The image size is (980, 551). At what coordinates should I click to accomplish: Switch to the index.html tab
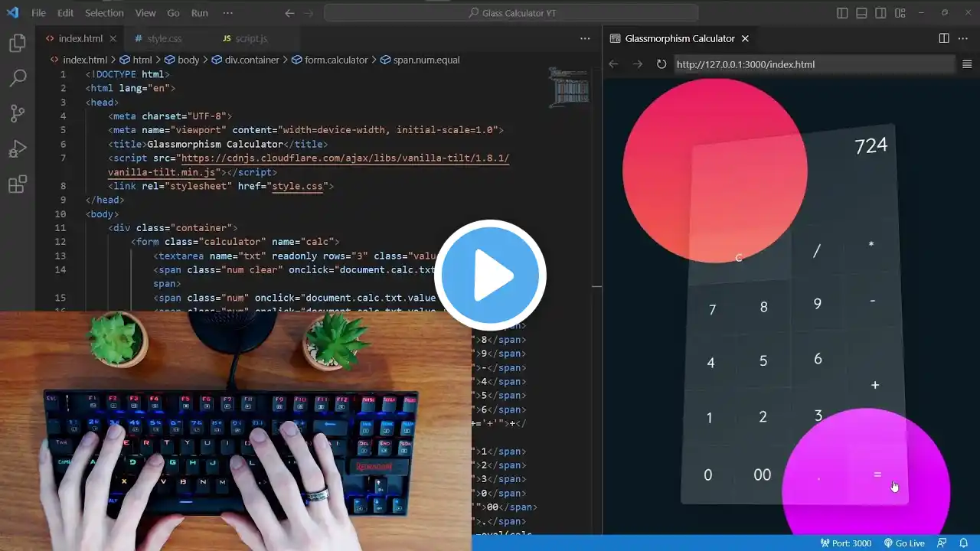pos(80,38)
